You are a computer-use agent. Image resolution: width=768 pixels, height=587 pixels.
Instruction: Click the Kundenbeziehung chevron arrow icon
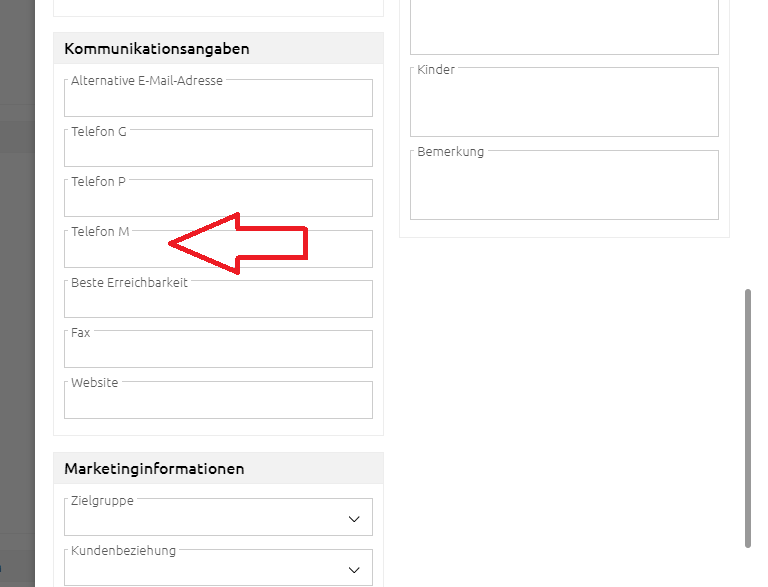(x=354, y=569)
